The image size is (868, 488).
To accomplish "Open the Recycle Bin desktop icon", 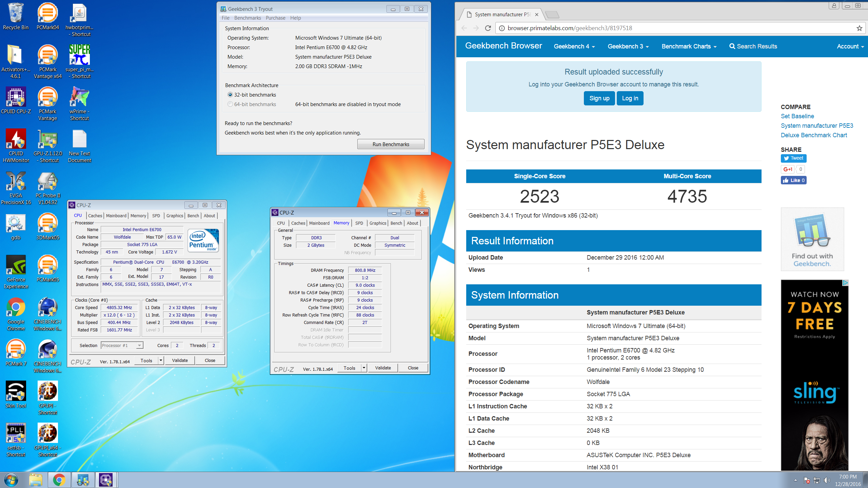I will tap(16, 17).
